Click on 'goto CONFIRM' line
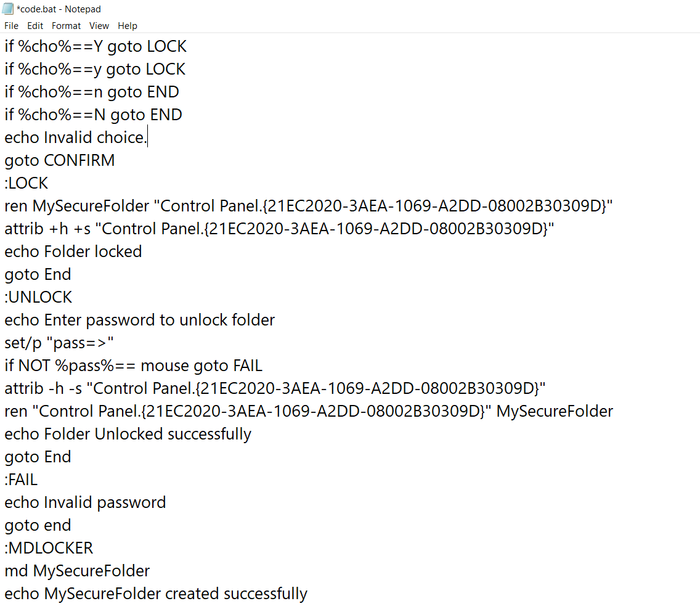Image resolution: width=700 pixels, height=609 pixels. [59, 160]
